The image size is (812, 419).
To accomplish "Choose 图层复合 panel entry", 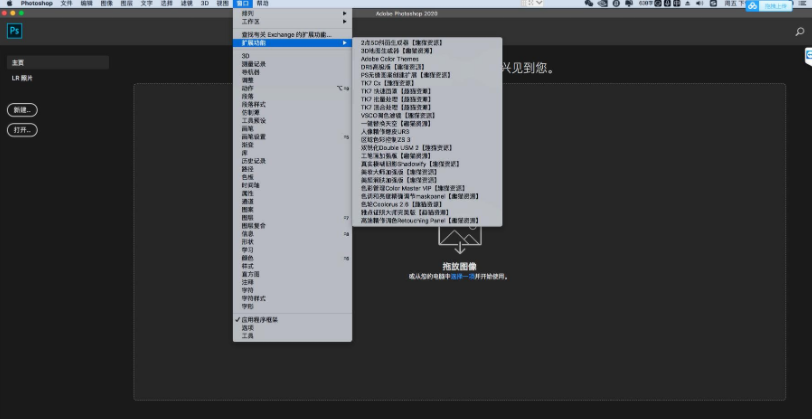I will (x=292, y=226).
